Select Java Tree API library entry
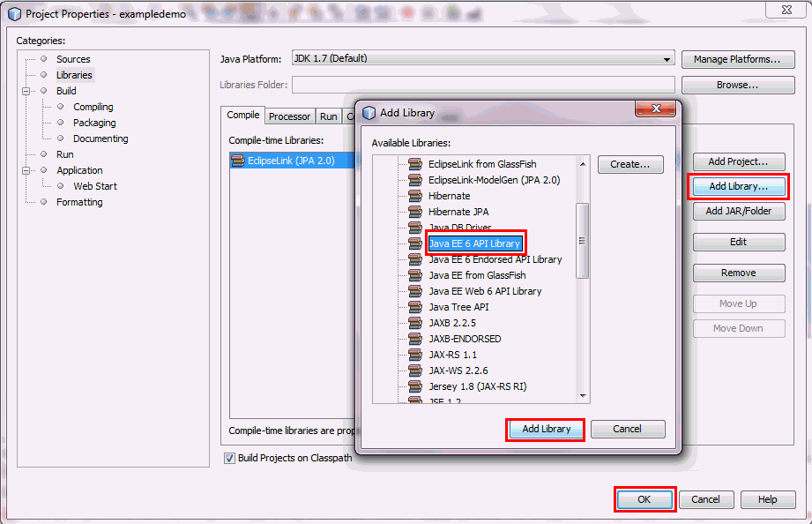This screenshot has width=812, height=524. [458, 307]
